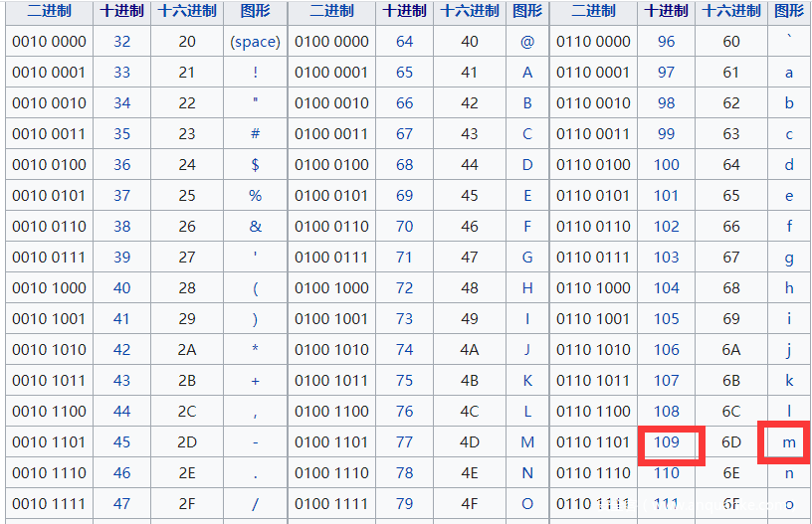Open the lowercase k glyph link

click(789, 381)
